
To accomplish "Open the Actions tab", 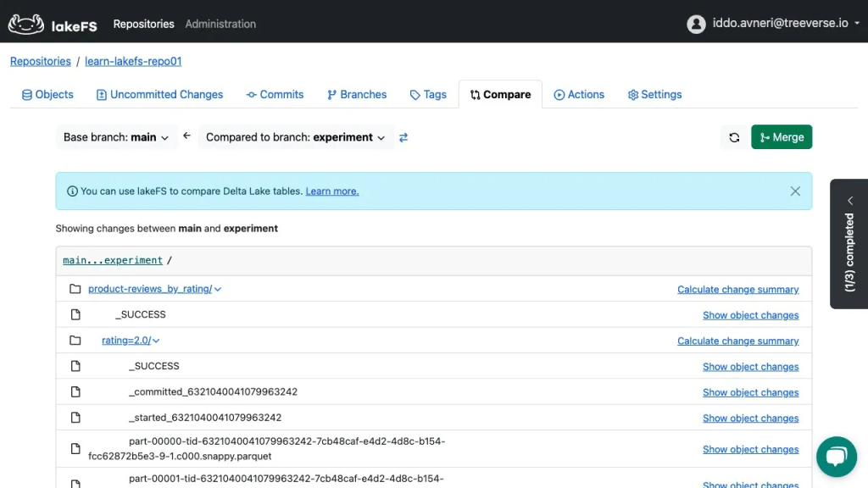I will [579, 95].
